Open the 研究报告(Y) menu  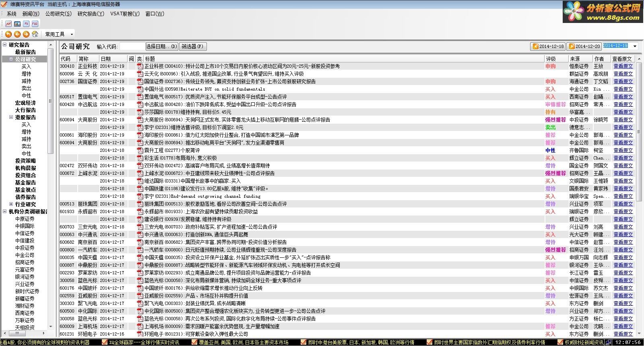91,14
